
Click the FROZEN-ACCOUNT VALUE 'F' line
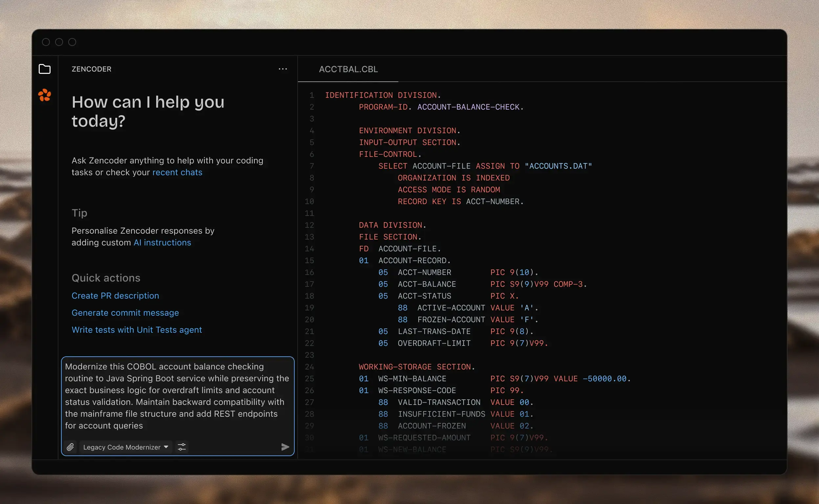[x=468, y=319]
